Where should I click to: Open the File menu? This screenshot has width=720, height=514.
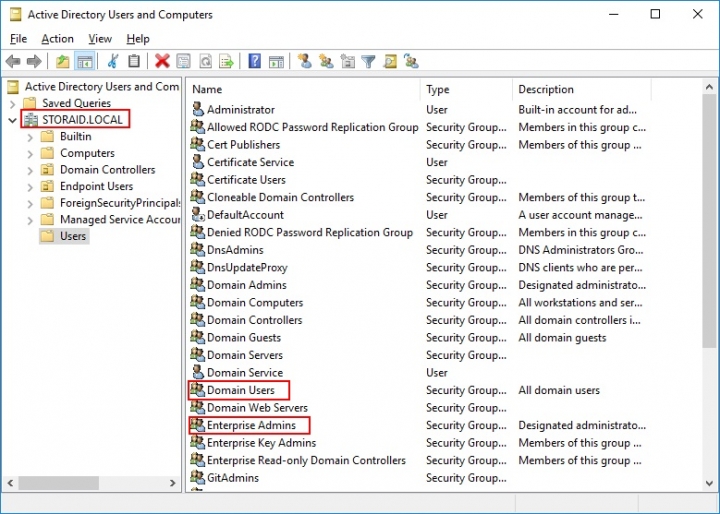pos(18,39)
